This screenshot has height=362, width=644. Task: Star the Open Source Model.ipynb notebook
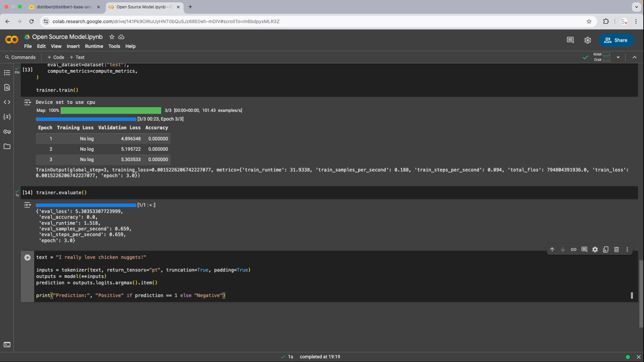point(112,37)
